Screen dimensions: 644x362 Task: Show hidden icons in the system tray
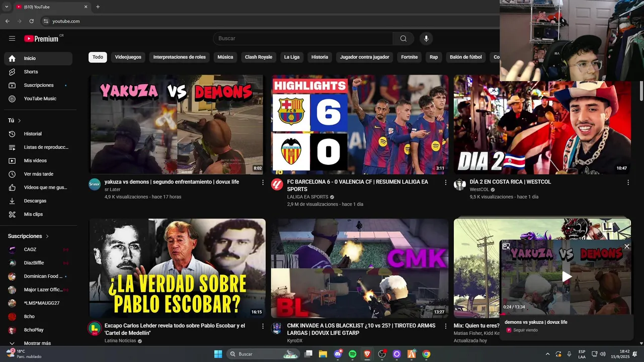[547, 354]
